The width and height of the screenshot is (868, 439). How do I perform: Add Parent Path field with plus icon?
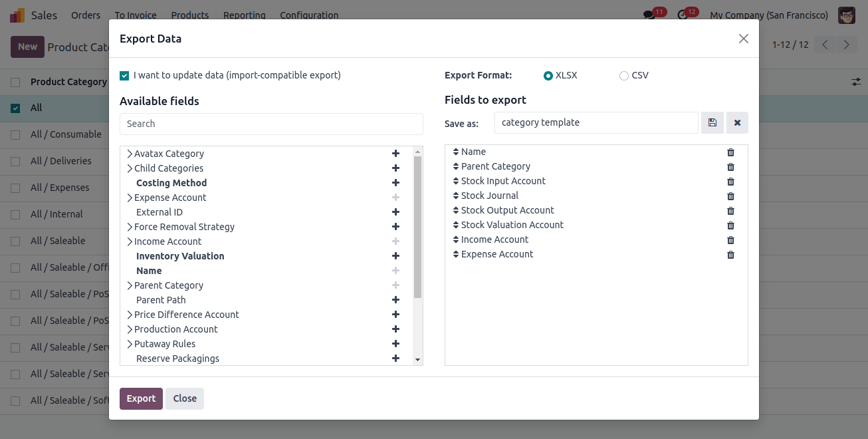click(395, 300)
